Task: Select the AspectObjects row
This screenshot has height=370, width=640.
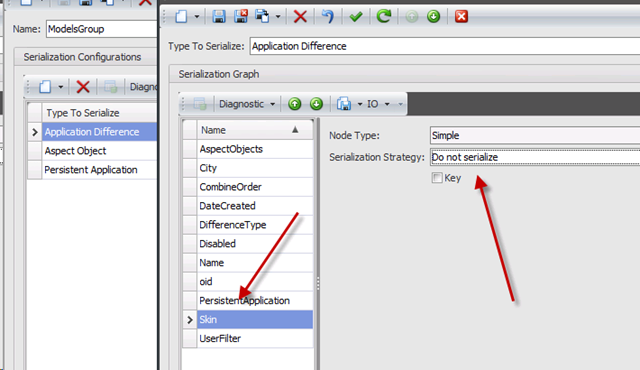Action: coord(255,149)
